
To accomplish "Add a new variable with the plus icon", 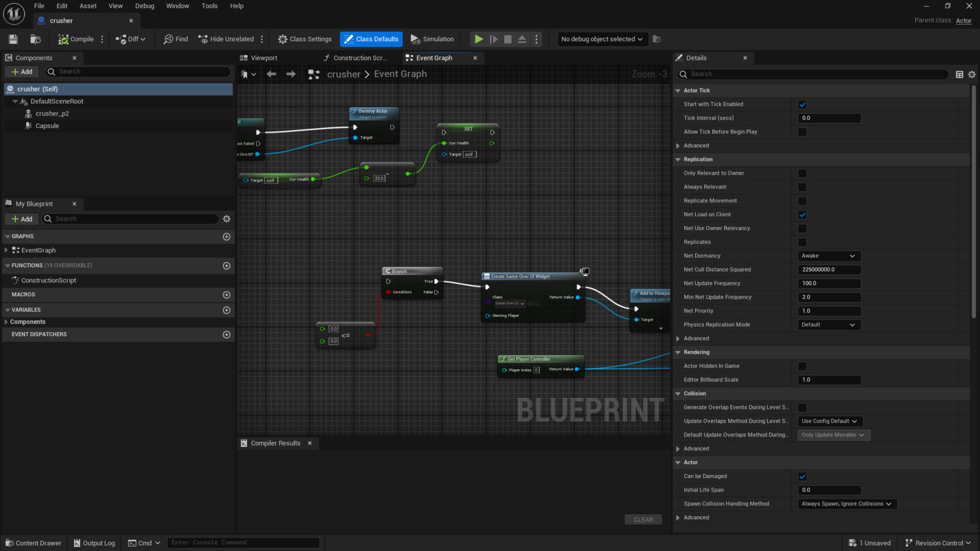I will click(x=227, y=310).
